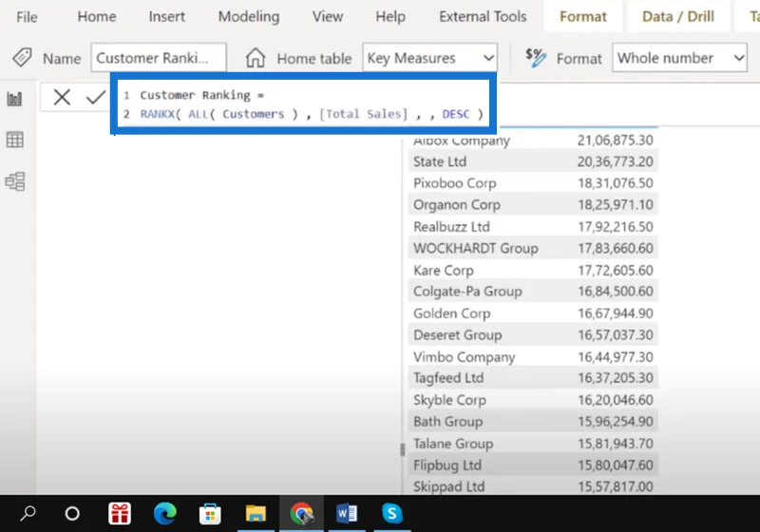Viewport: 760px width, 532px height.
Task: Select the Golden Corp row
Action: point(533,313)
